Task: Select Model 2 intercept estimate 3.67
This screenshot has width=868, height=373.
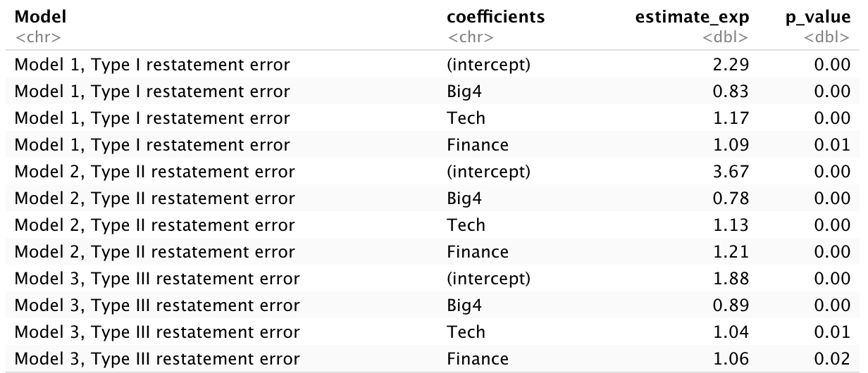Action: point(733,172)
